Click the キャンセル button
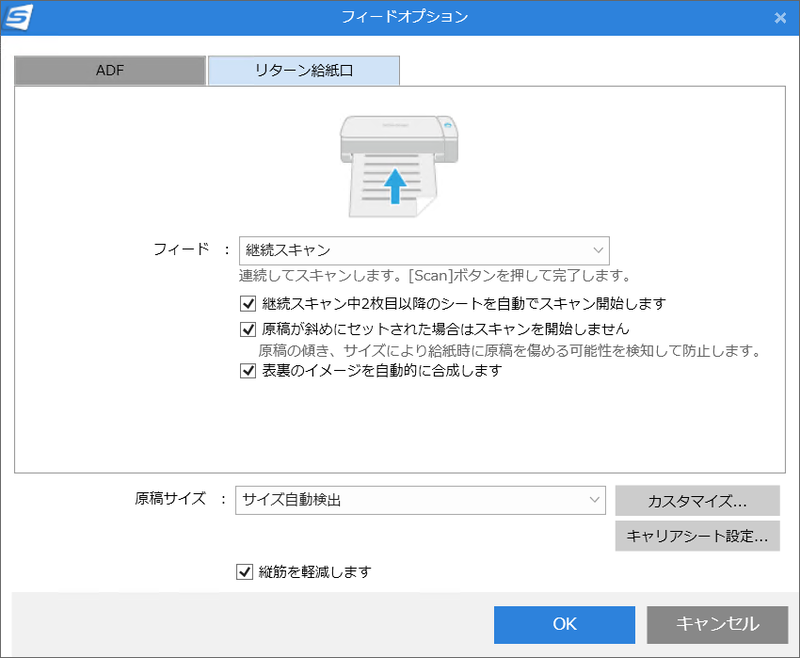Image resolution: width=800 pixels, height=658 pixels. tap(717, 624)
